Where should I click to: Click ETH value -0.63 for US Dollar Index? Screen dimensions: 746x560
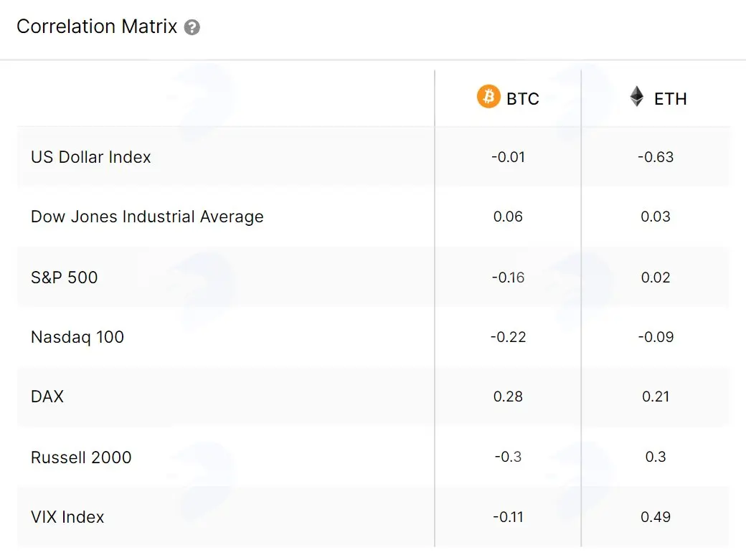point(656,157)
